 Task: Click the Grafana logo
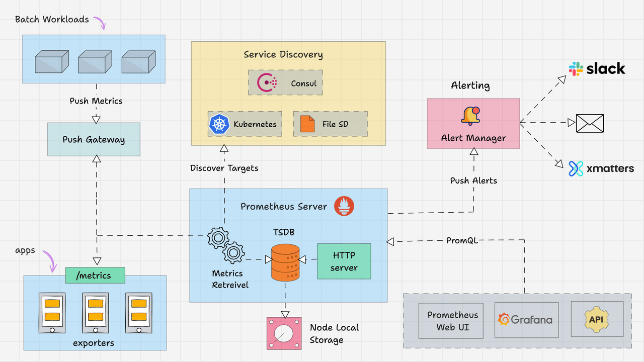(526, 319)
